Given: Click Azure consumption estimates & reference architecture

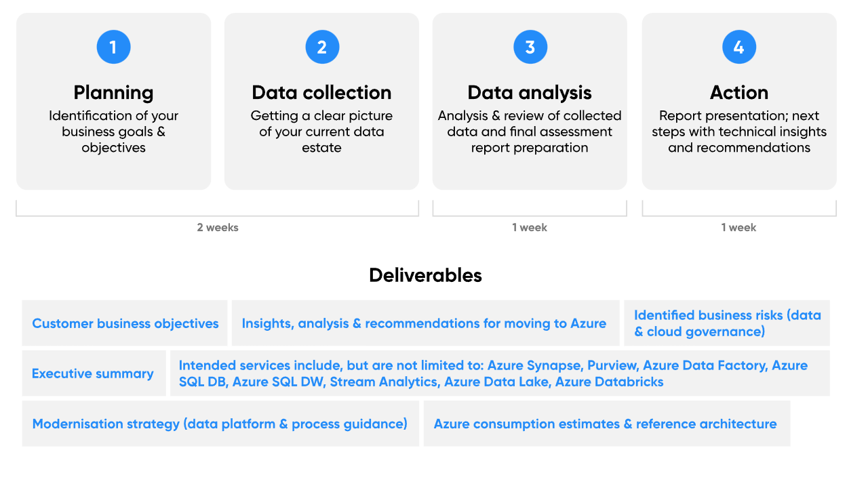Looking at the screenshot, I should tap(605, 424).
